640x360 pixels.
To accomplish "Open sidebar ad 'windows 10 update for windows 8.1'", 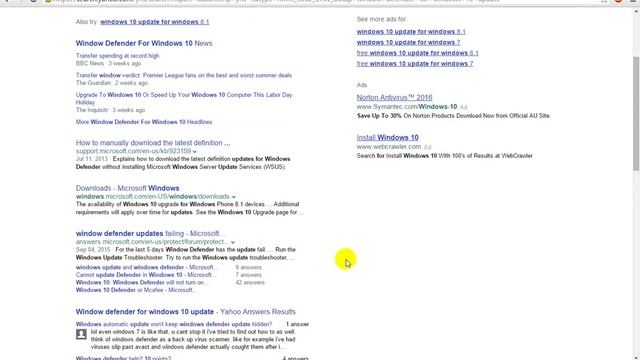I will click(411, 31).
